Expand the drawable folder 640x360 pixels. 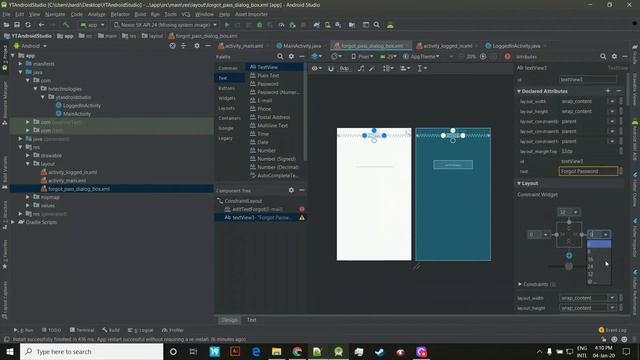[x=28, y=156]
